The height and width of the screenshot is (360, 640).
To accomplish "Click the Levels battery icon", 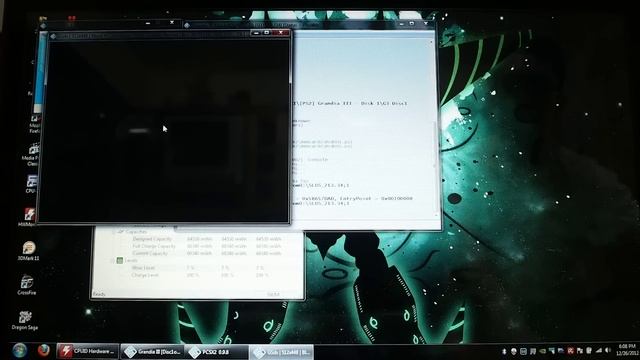I will point(120,260).
